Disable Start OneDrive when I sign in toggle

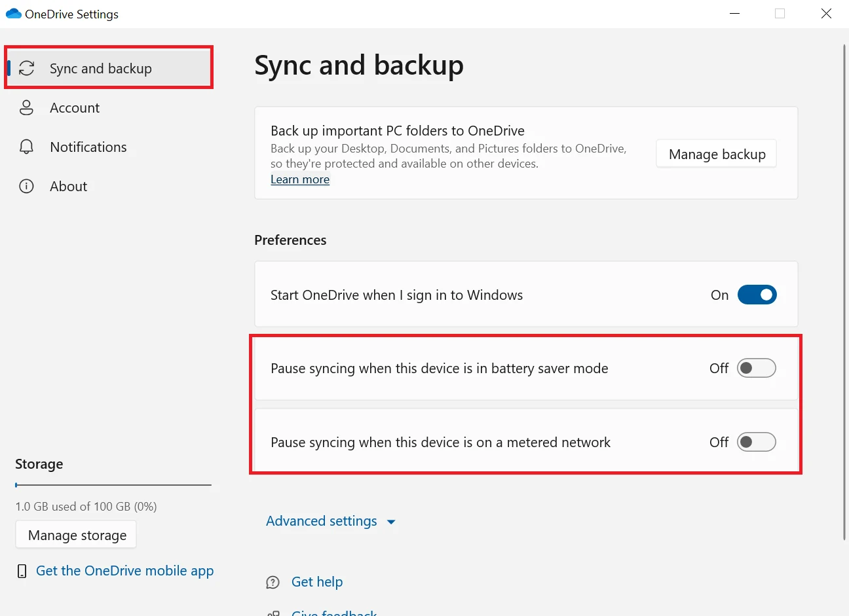coord(757,295)
